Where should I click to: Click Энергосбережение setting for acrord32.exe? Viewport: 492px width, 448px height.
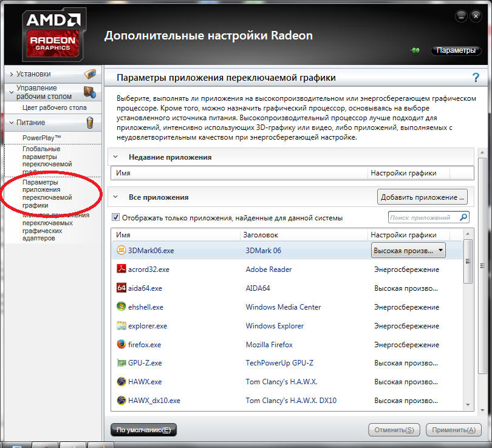(x=406, y=270)
